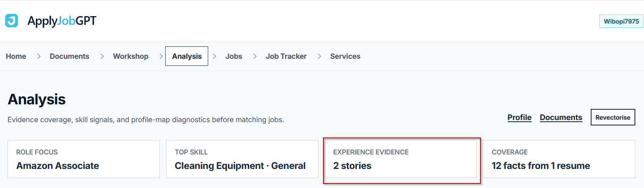644x188 pixels.
Task: Open the Experience Evidence 2 stories card
Action: [401, 159]
